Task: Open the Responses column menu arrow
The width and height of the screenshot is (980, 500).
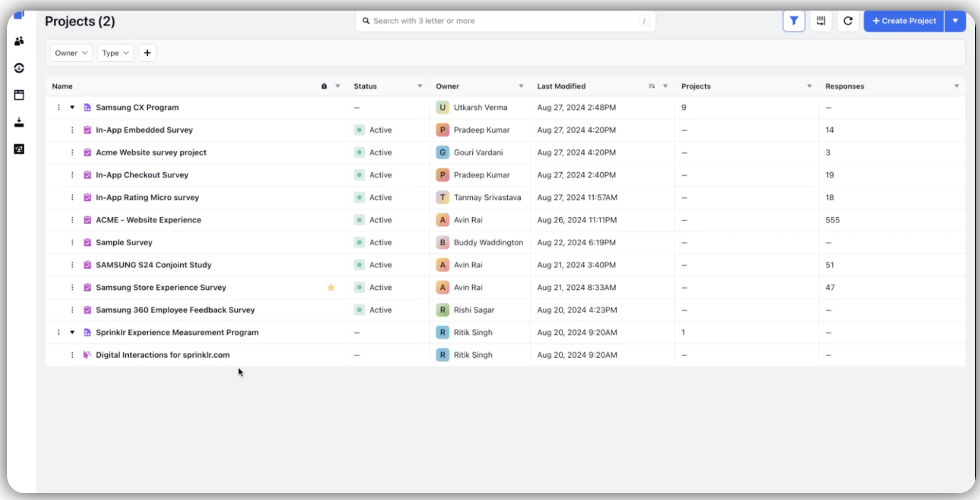Action: (x=957, y=86)
